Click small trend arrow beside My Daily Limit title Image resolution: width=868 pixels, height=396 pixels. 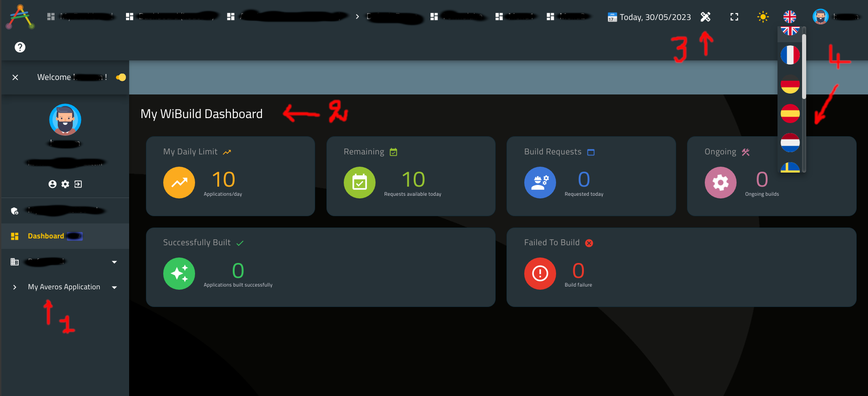pyautogui.click(x=227, y=152)
